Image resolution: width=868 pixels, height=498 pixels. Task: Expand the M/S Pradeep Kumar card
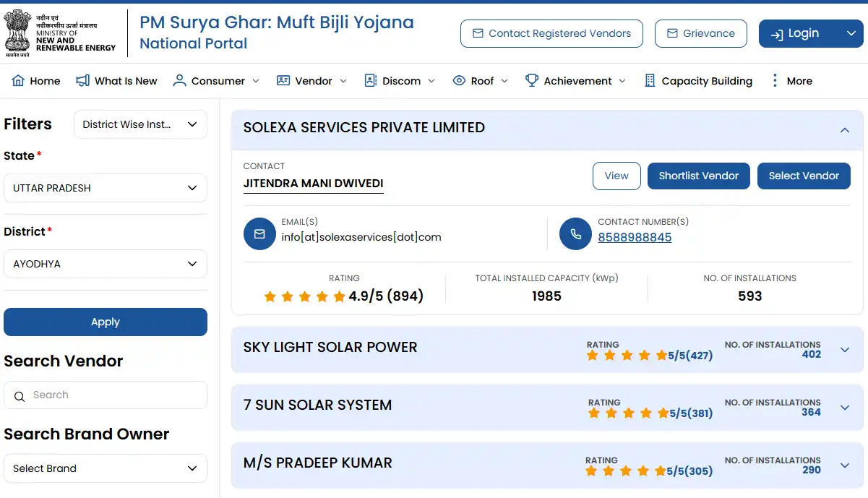pyautogui.click(x=845, y=465)
